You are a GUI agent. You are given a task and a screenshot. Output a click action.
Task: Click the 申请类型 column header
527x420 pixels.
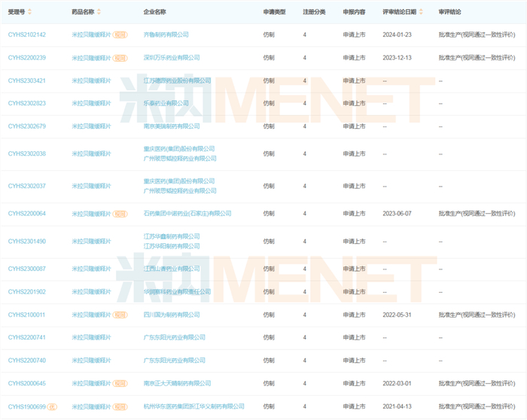click(x=274, y=12)
